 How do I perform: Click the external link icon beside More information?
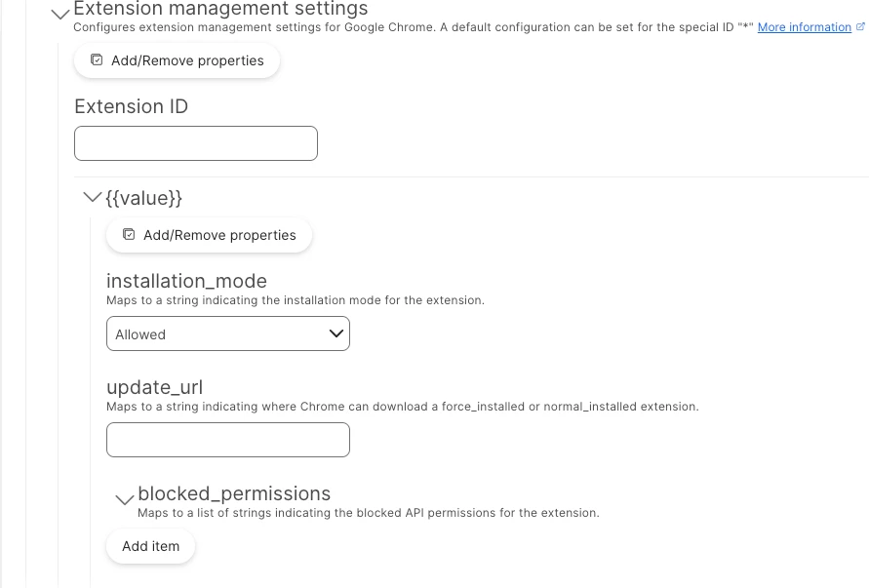[x=860, y=26]
